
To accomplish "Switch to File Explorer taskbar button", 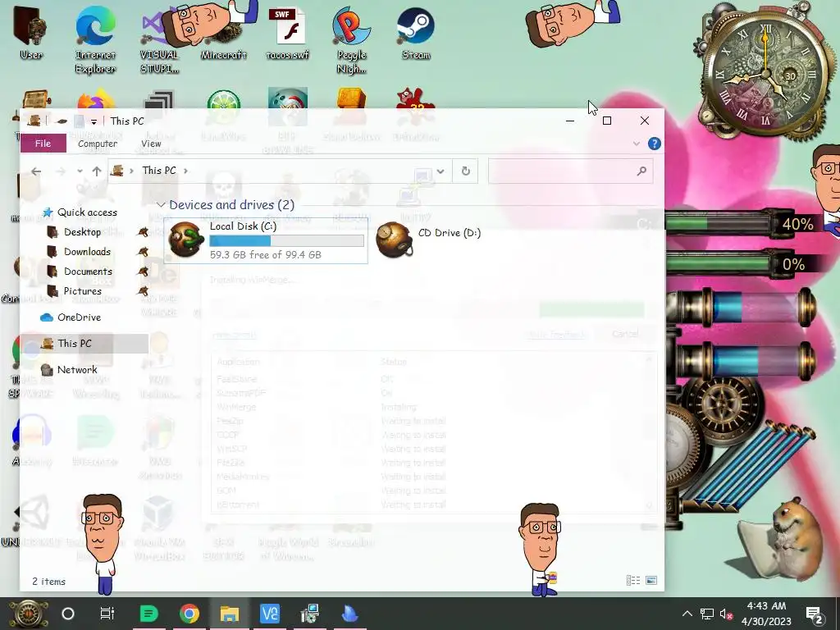I will 230,614.
